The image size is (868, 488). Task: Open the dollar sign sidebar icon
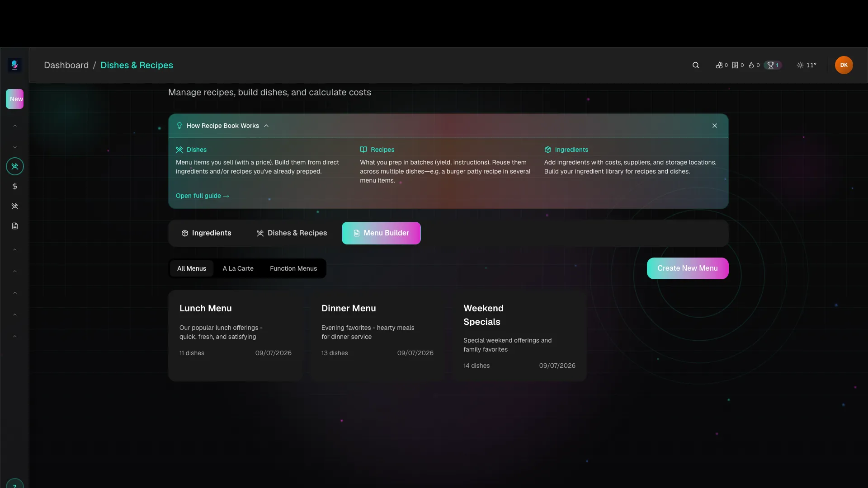click(x=15, y=186)
